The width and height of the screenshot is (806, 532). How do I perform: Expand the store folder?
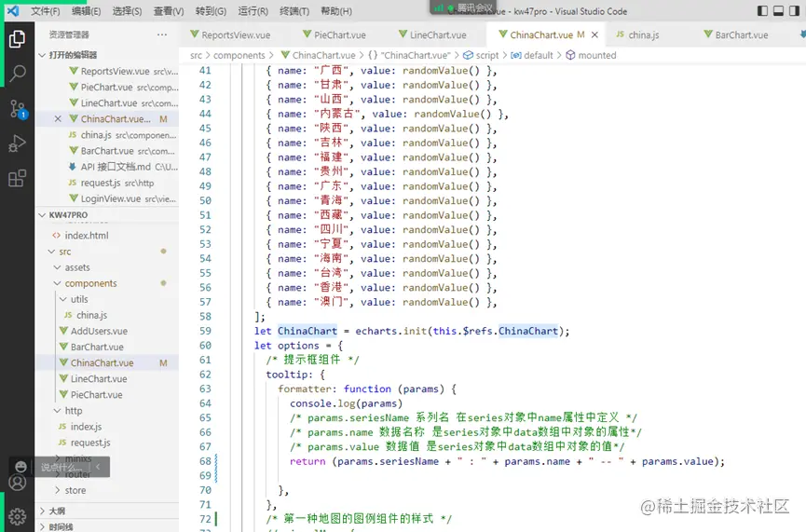(x=75, y=490)
